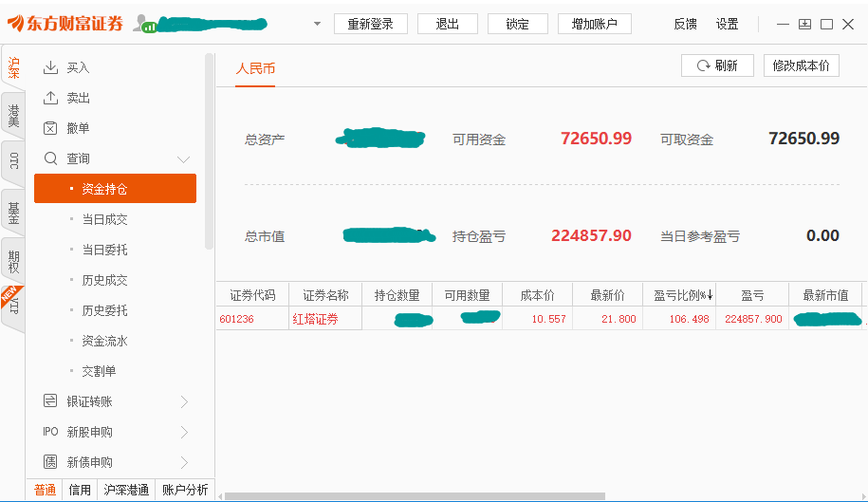Open the 设置 link
868x502 pixels.
coord(727,24)
